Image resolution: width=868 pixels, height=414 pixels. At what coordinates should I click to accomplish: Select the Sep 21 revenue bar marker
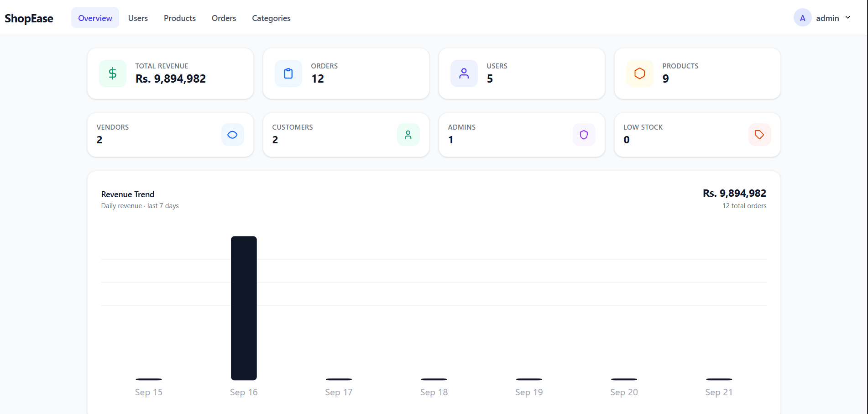coord(719,379)
